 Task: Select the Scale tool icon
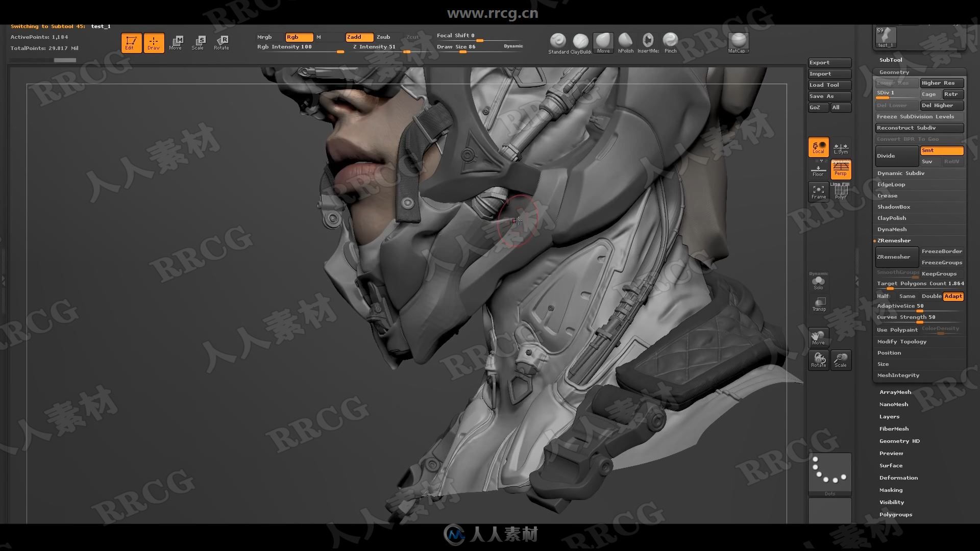(199, 42)
